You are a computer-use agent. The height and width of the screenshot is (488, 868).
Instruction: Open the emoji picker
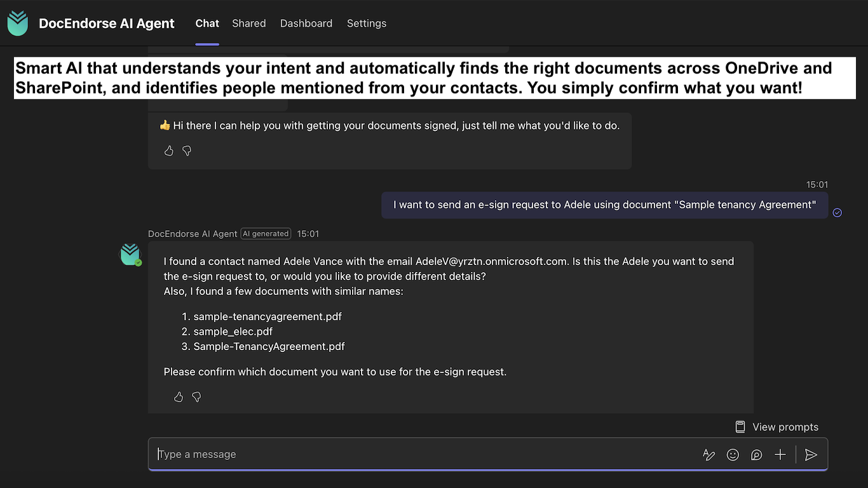(732, 454)
